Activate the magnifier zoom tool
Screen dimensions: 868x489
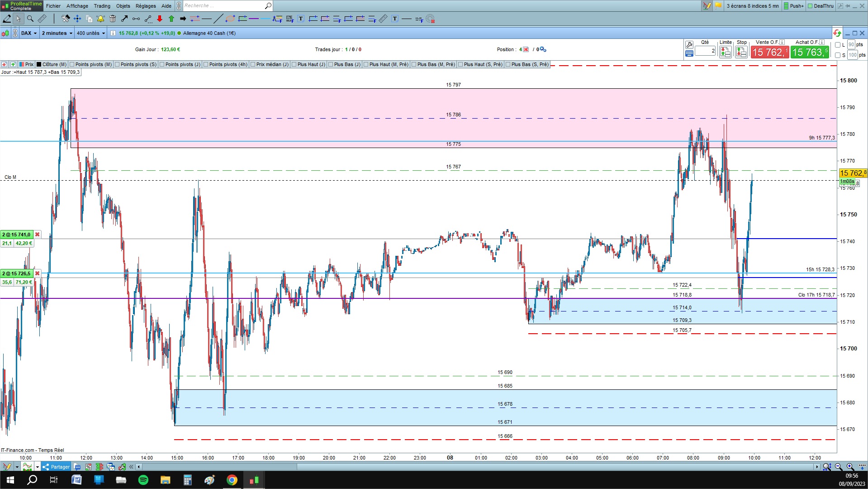(x=30, y=19)
